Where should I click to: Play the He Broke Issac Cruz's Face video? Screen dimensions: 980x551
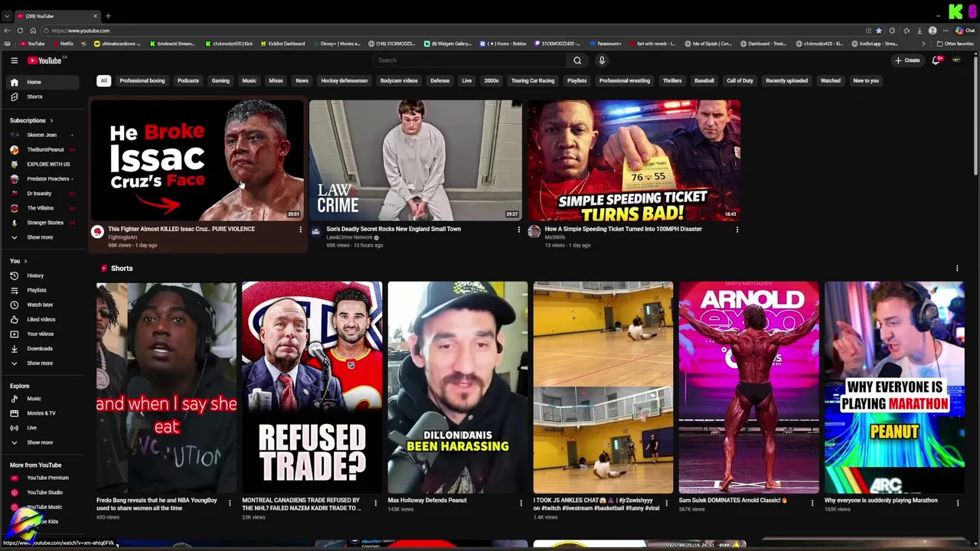pyautogui.click(x=198, y=160)
